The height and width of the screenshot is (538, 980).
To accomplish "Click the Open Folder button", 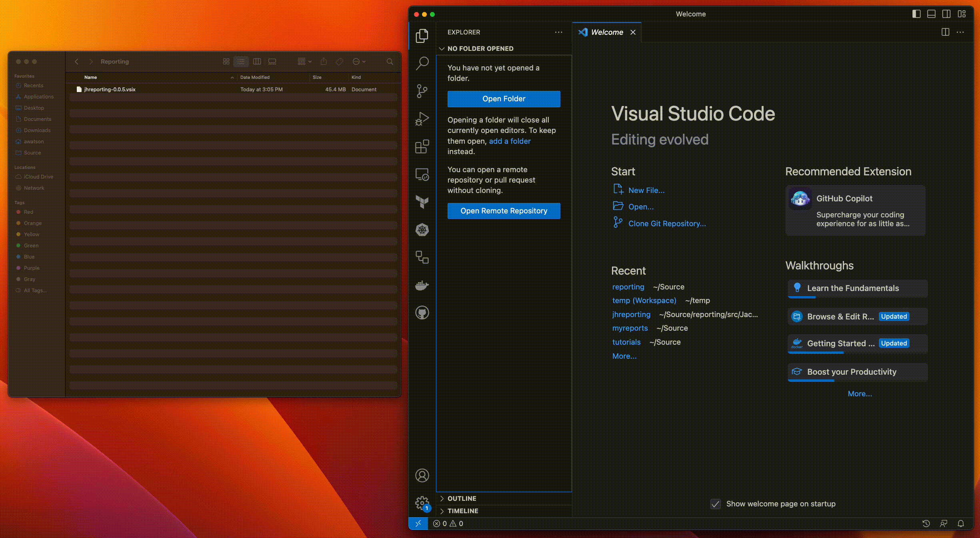I will click(504, 99).
